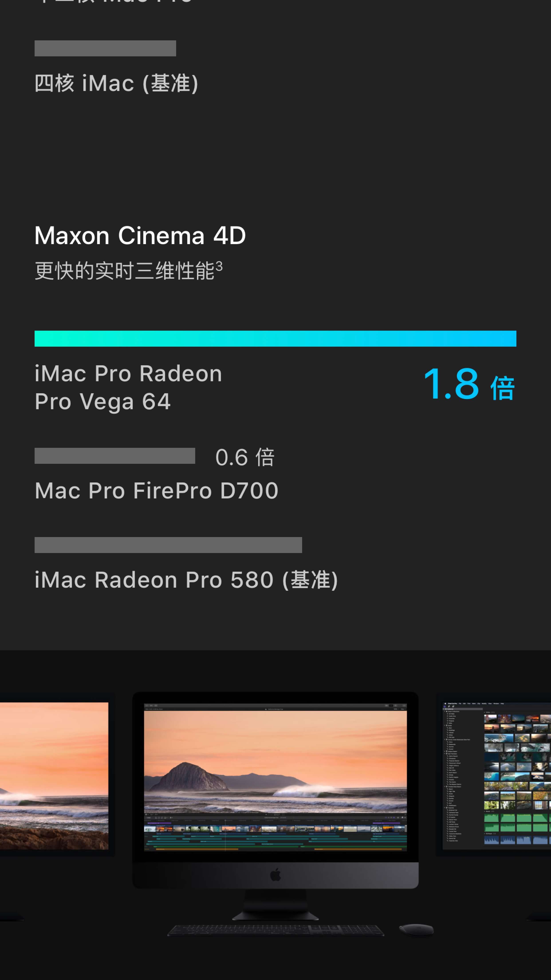Viewport: 551px width, 980px height.
Task: Tap the Maxon Cinema 4D heading
Action: pyautogui.click(x=140, y=235)
